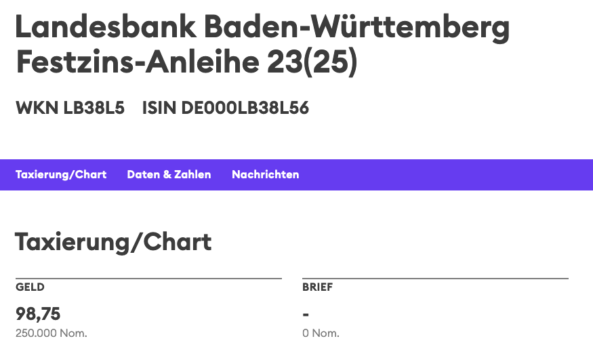Click the divider line above GELD

(x=148, y=279)
